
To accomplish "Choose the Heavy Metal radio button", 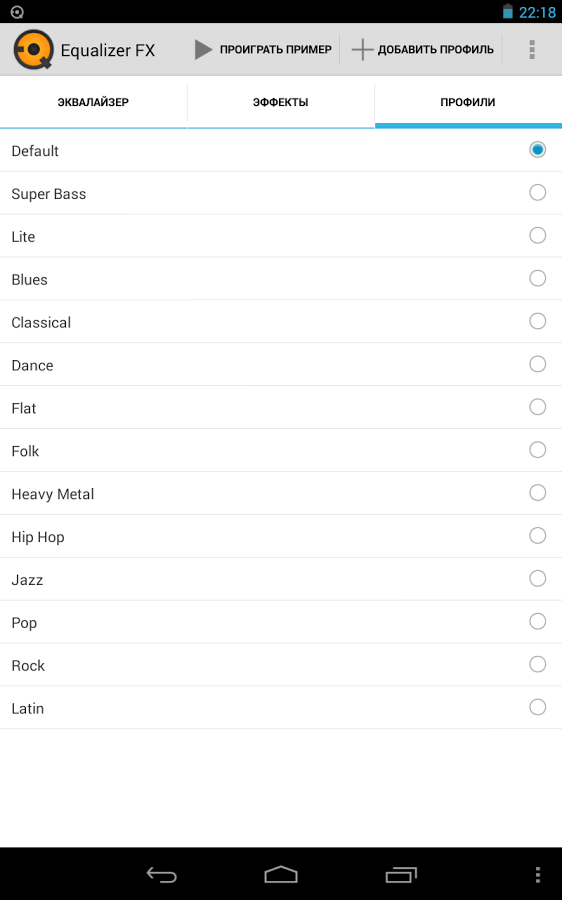I will [x=537, y=493].
